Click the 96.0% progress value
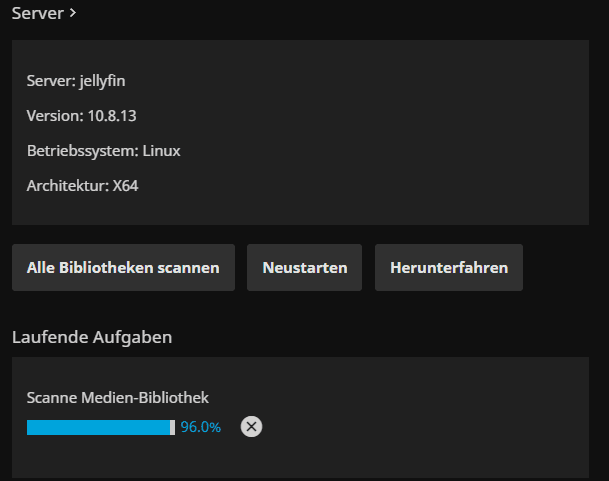 tap(200, 427)
